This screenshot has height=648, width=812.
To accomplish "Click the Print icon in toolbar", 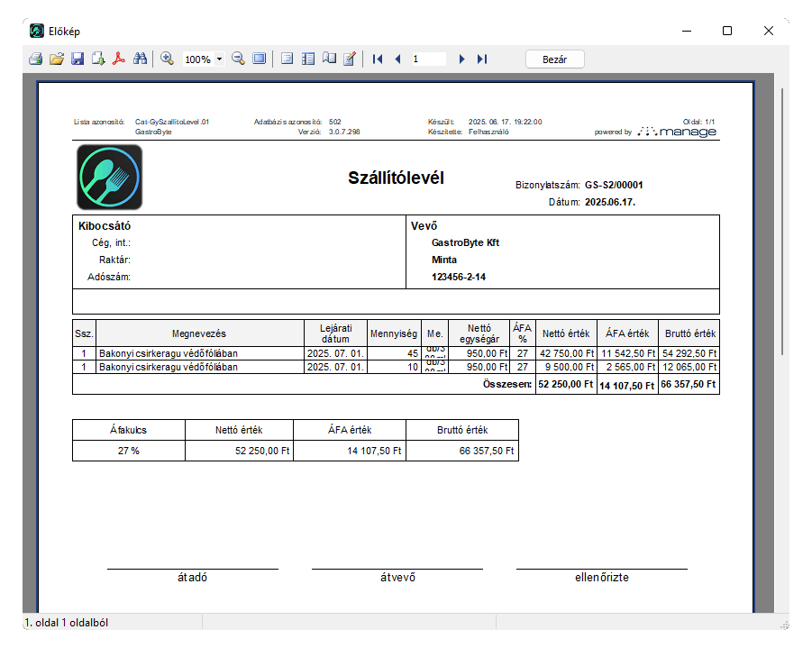I will (x=35, y=59).
